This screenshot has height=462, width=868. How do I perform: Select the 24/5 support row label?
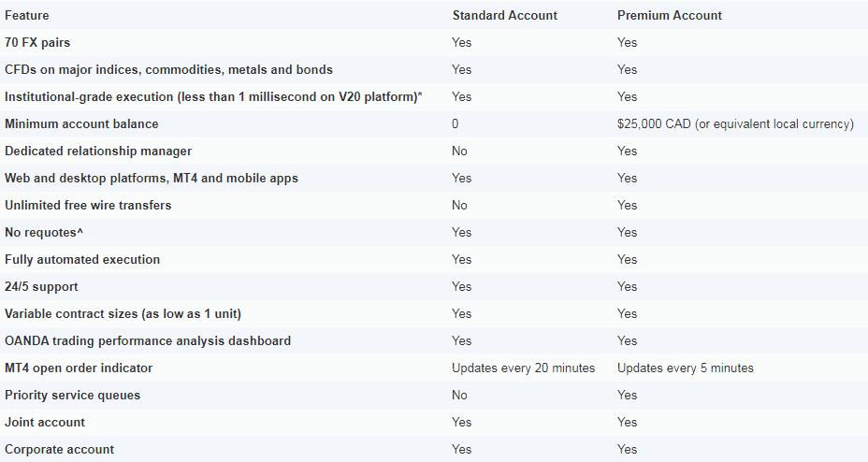(41, 286)
